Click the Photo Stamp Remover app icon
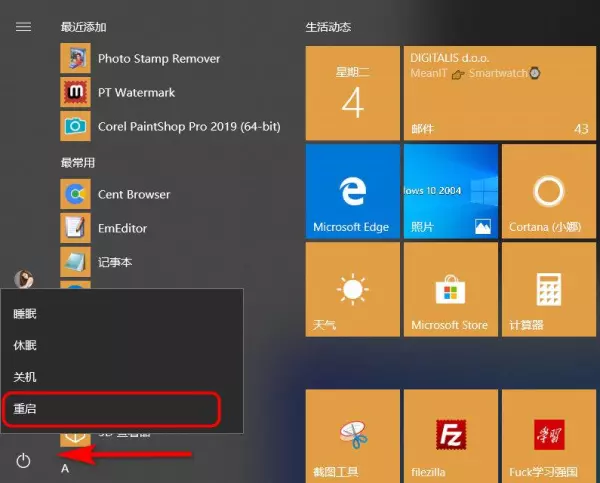This screenshot has width=600, height=483. (x=75, y=58)
